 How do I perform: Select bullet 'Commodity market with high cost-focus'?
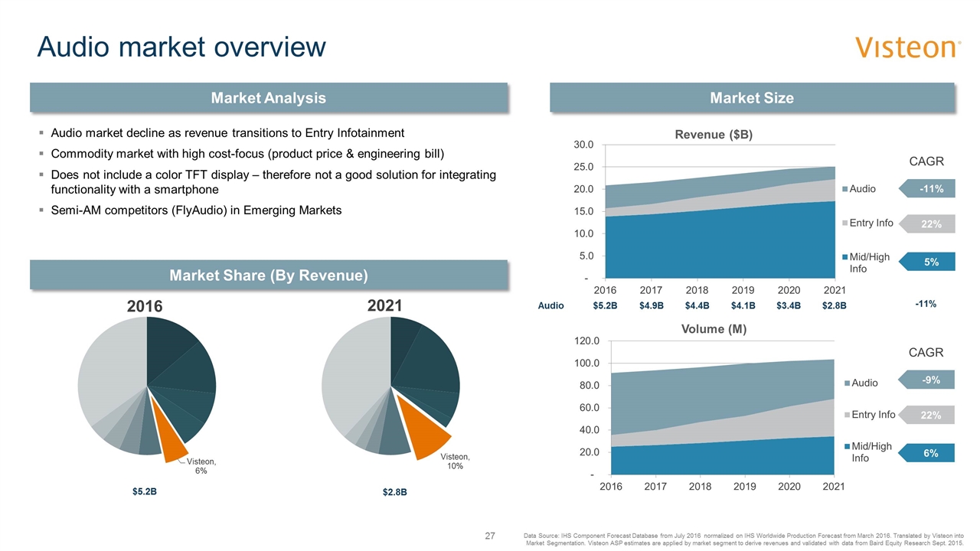click(x=247, y=153)
